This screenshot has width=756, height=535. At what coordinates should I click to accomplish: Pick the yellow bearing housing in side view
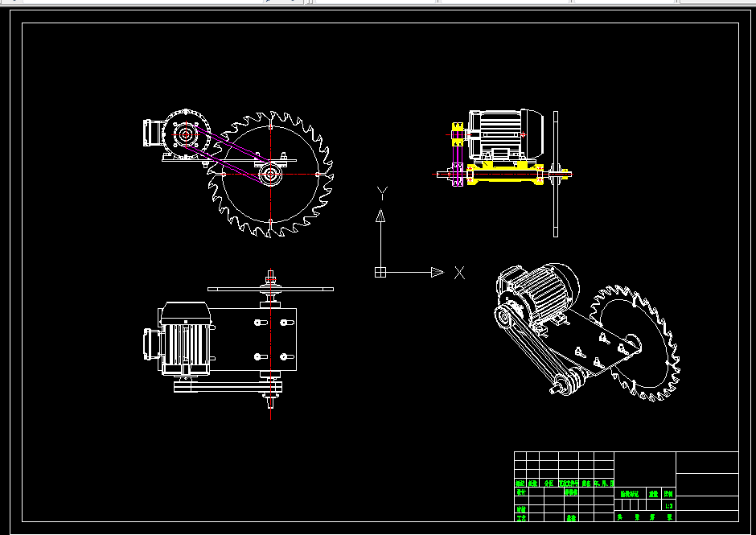tap(505, 174)
